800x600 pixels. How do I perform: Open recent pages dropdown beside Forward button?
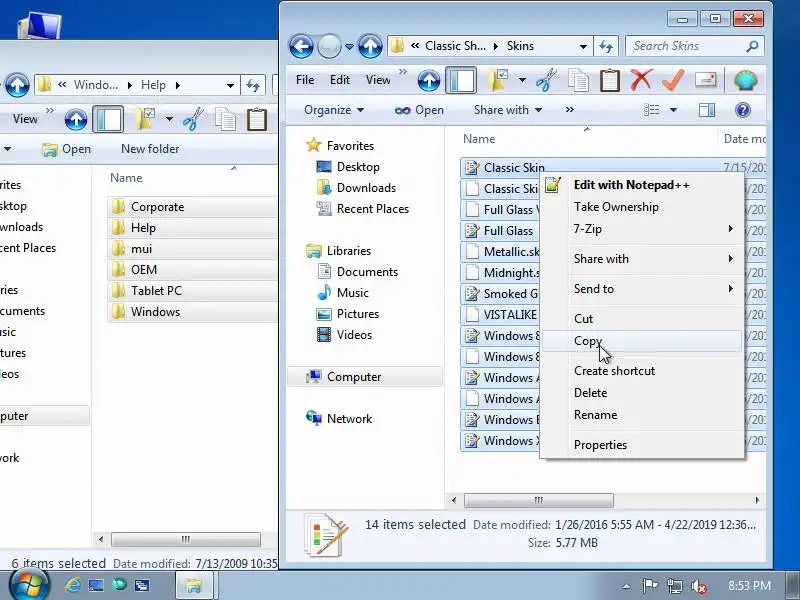pyautogui.click(x=349, y=47)
